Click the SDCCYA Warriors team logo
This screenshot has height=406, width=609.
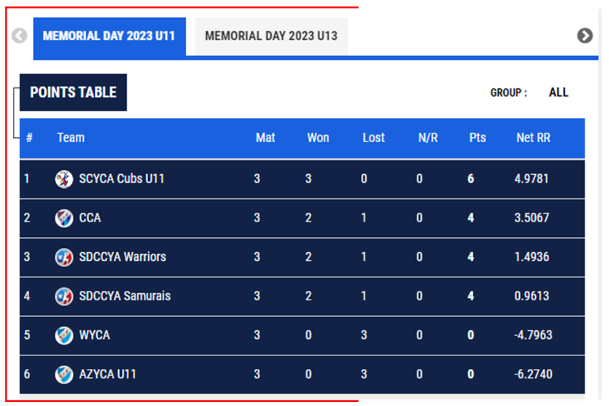coord(64,257)
